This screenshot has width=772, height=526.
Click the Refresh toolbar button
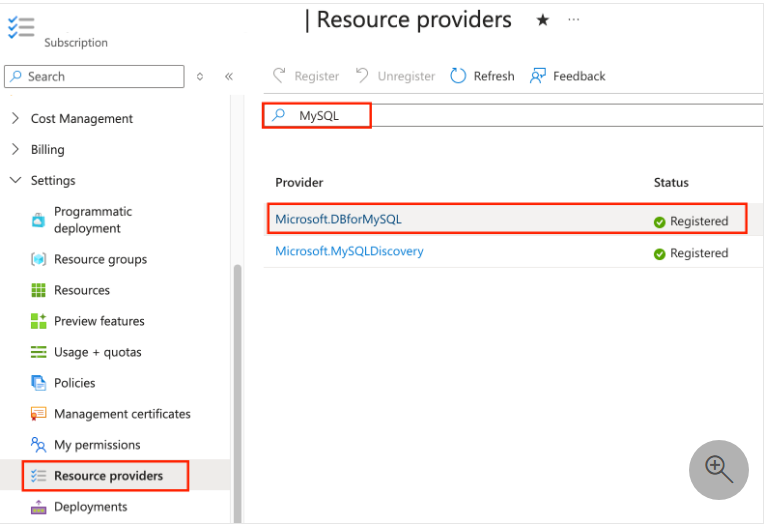482,76
